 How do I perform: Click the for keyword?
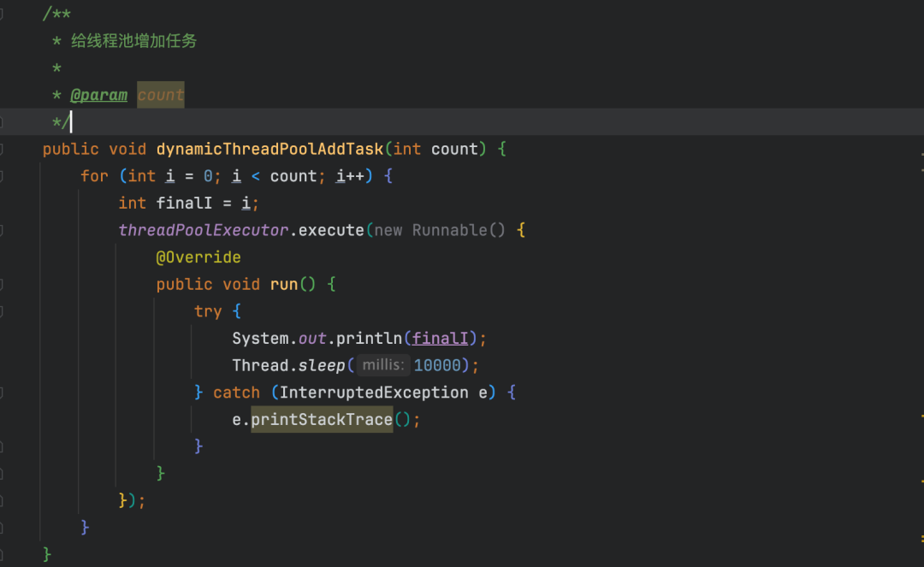pyautogui.click(x=94, y=176)
